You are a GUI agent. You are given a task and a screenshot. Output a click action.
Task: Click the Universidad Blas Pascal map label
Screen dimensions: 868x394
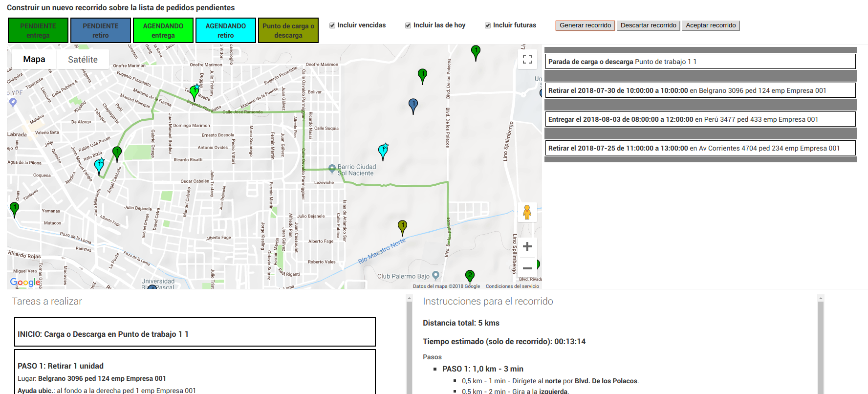(158, 284)
